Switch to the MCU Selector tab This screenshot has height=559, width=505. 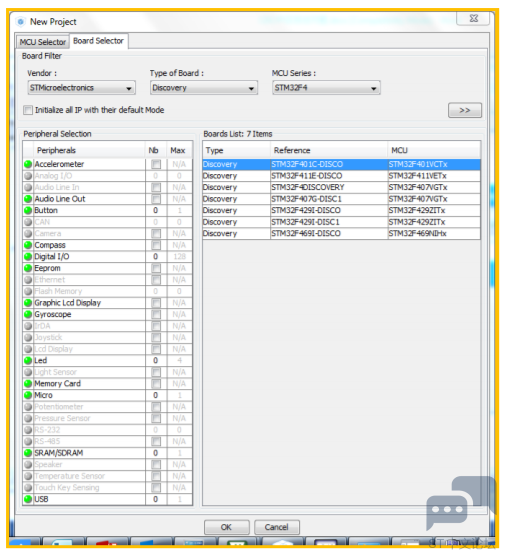point(42,42)
